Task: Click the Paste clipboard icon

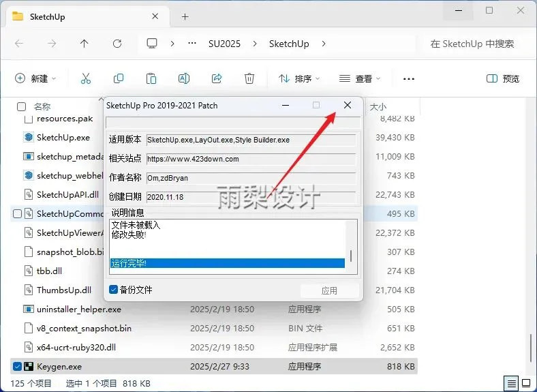Action: pyautogui.click(x=151, y=78)
